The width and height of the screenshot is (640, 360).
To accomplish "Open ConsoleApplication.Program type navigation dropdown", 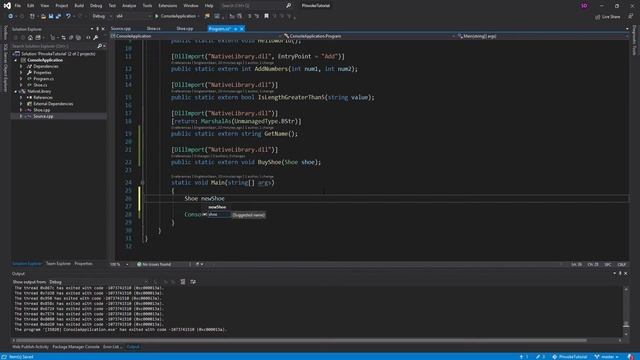I will click(x=370, y=36).
